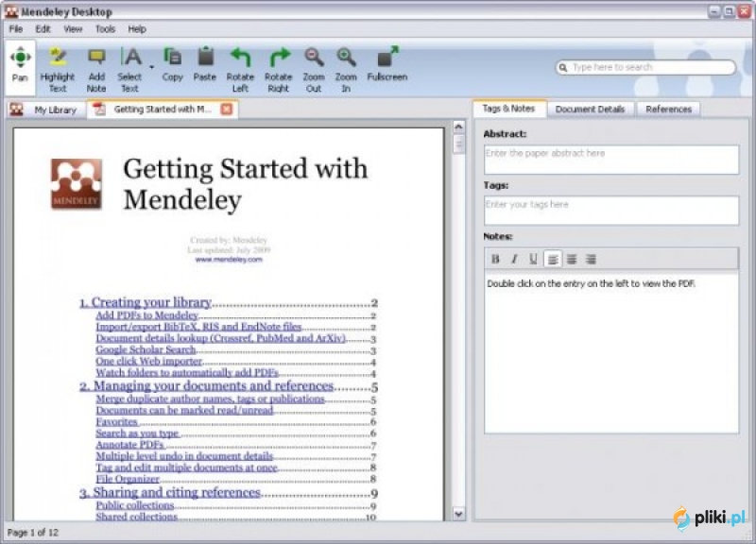This screenshot has width=756, height=544.
Task: Jump to 'Google Scholar Search'
Action: pos(146,349)
